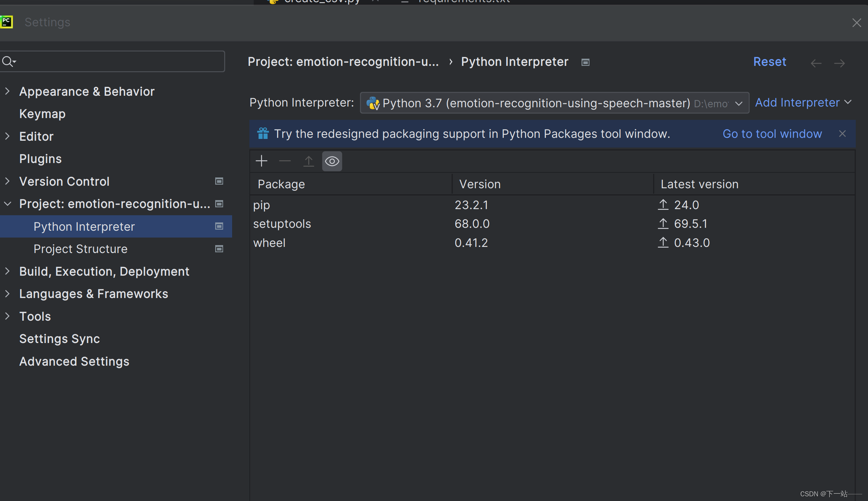Click the gift icon in banner
This screenshot has height=501, width=868.
pyautogui.click(x=263, y=134)
